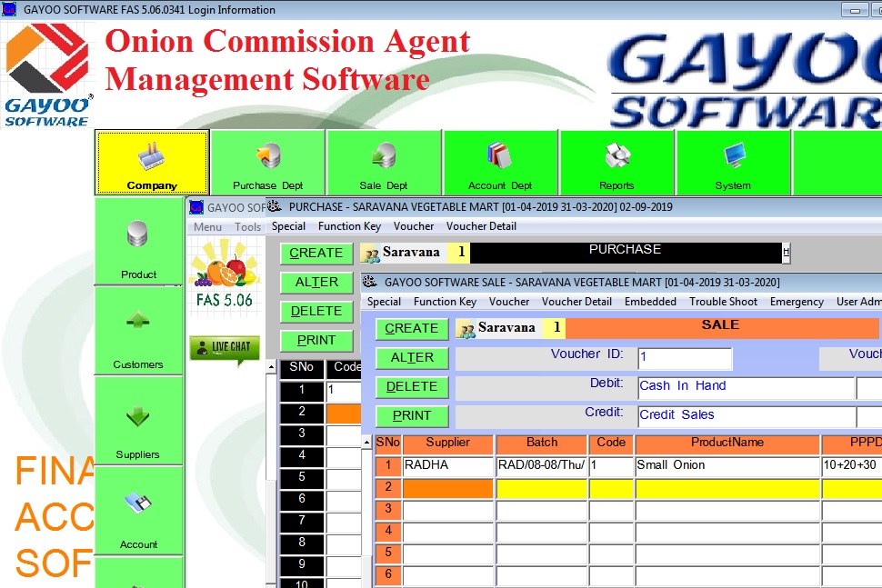Click PRINT button in Sale window
The height and width of the screenshot is (588, 882).
point(412,416)
